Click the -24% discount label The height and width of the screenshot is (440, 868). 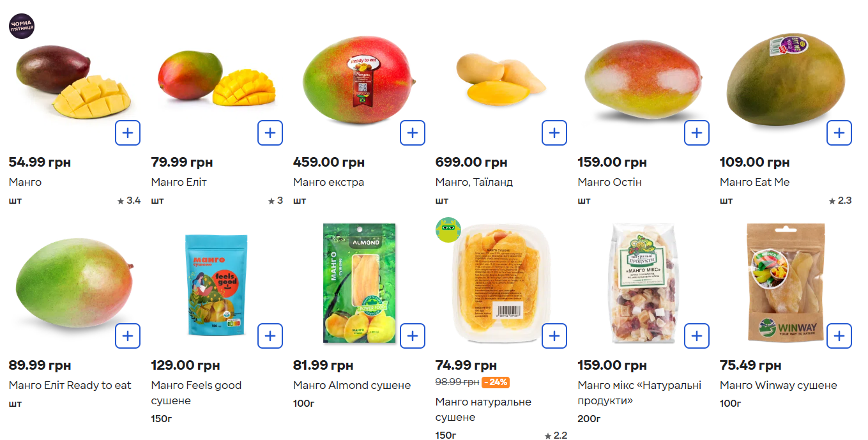pyautogui.click(x=496, y=383)
